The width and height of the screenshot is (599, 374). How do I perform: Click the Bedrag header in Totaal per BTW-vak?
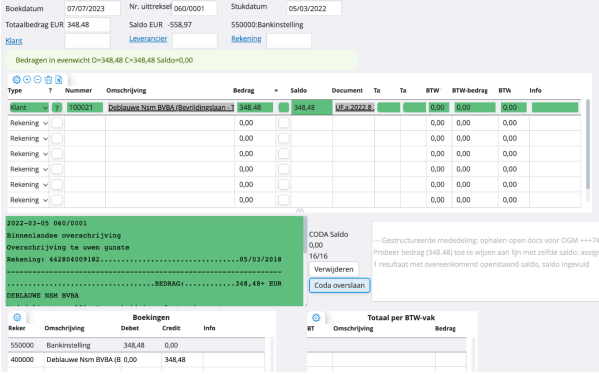click(x=445, y=329)
